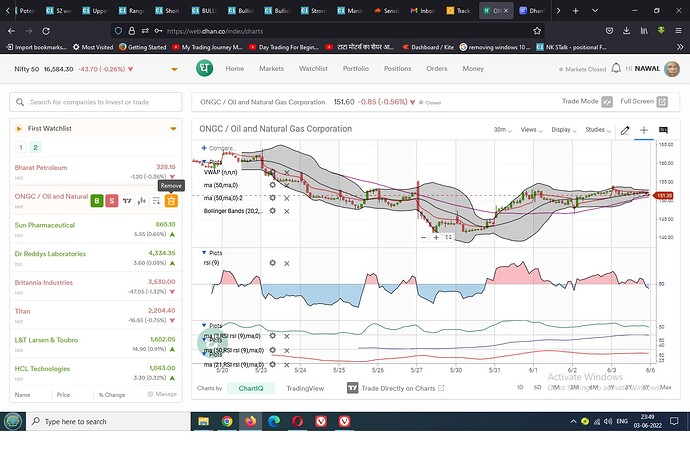This screenshot has width=690, height=451.
Task: Go to Money menu
Action: (473, 68)
